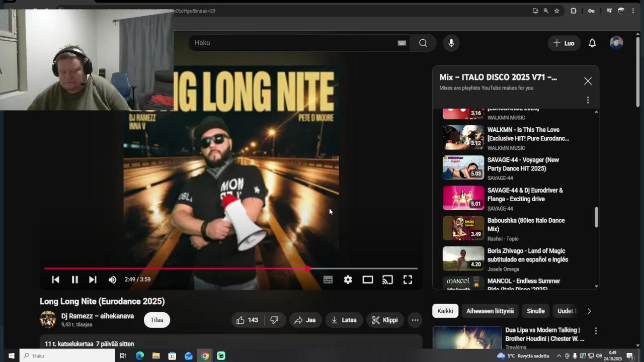The width and height of the screenshot is (644, 362).
Task: Open YouTube notifications bell
Action: coord(592,43)
